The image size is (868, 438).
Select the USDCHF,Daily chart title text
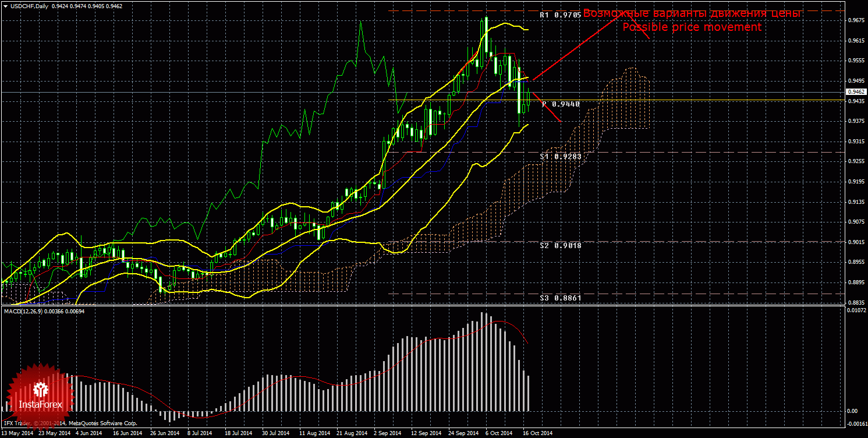(x=30, y=6)
